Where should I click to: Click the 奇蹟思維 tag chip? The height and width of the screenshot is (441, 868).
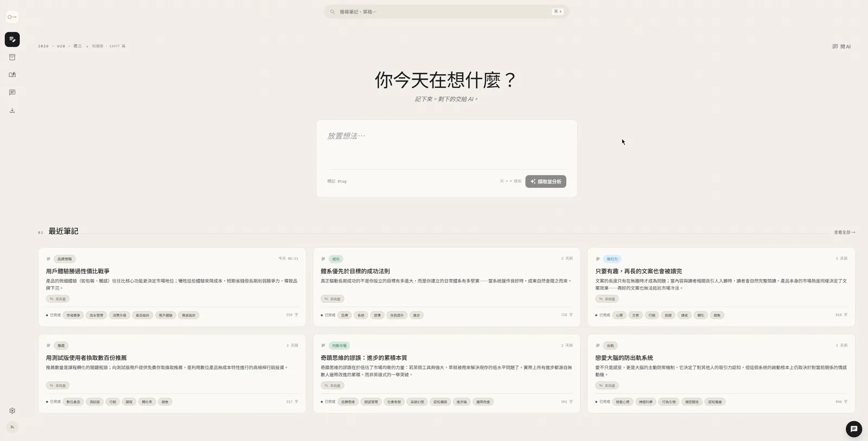click(x=348, y=402)
